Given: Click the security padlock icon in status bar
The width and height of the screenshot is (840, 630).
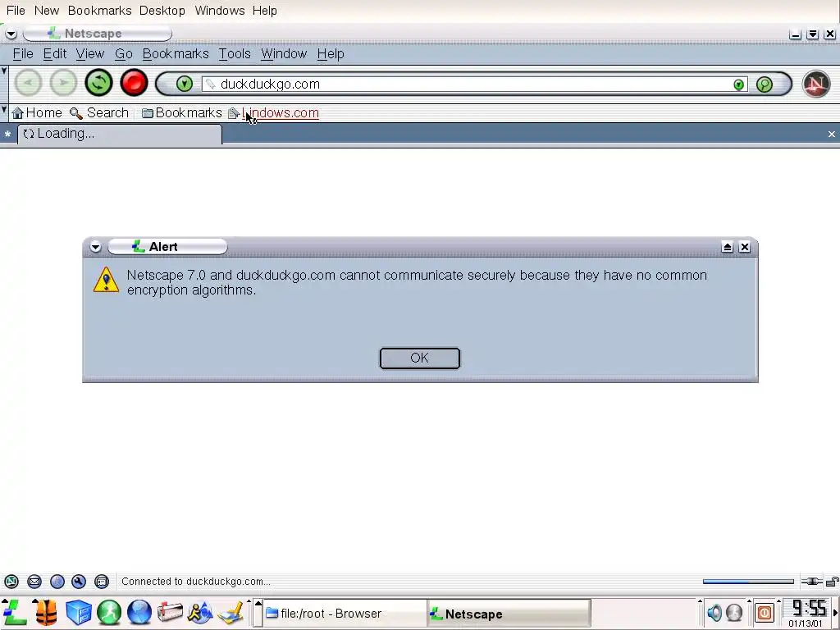Looking at the screenshot, I should [832, 582].
